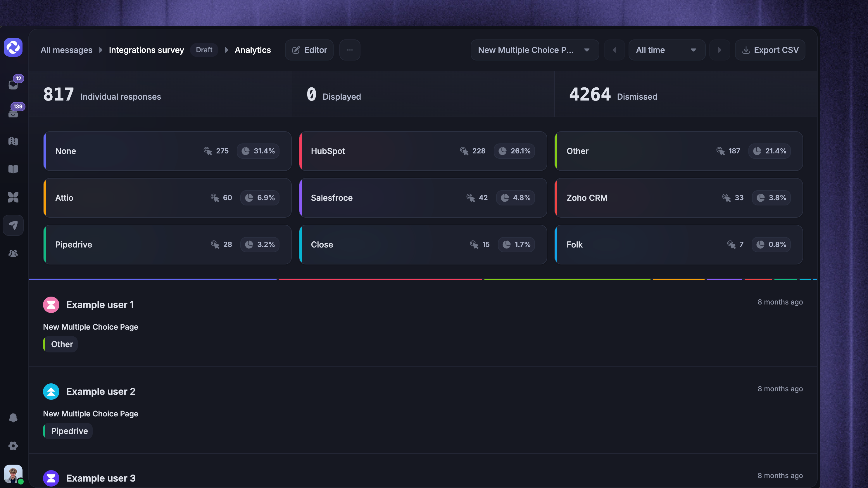Click the Export CSV label

coord(776,50)
